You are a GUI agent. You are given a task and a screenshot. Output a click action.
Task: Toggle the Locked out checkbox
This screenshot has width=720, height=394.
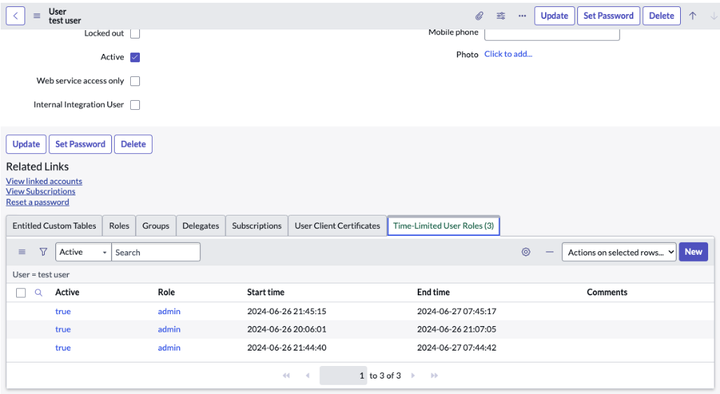135,33
